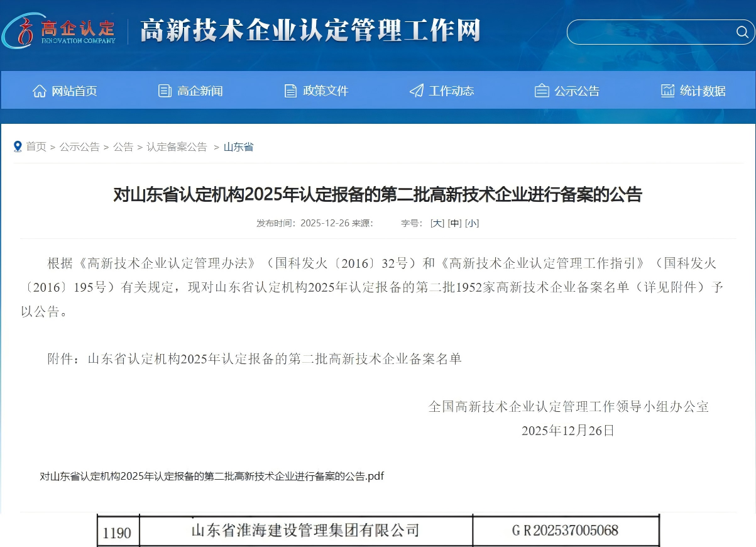Click the 高企认定 site logo
The height and width of the screenshot is (547, 756).
[x=60, y=30]
